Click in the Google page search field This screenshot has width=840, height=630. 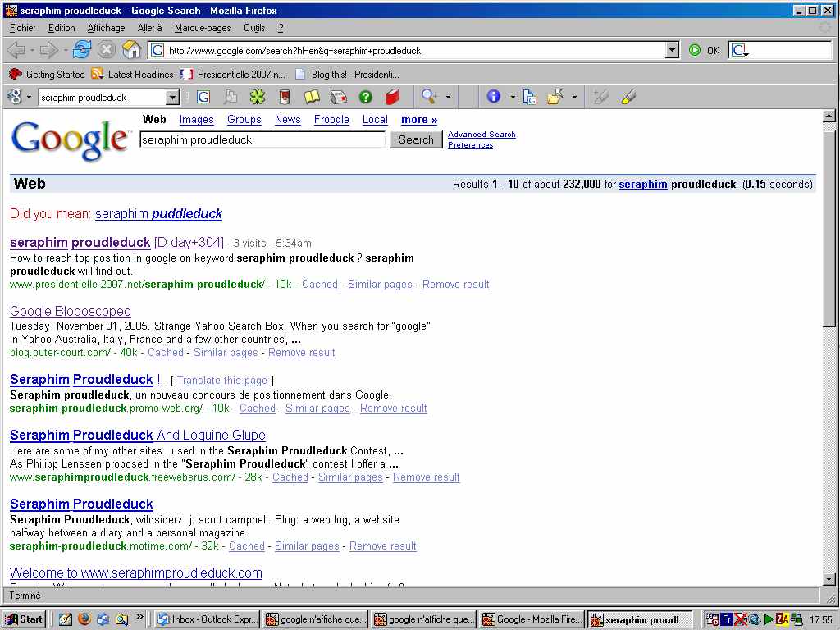(262, 139)
